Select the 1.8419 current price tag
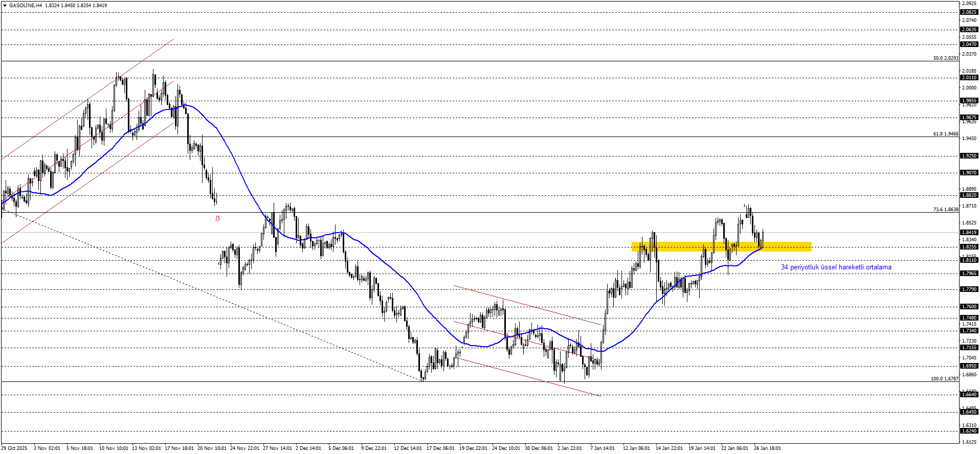 [x=969, y=233]
